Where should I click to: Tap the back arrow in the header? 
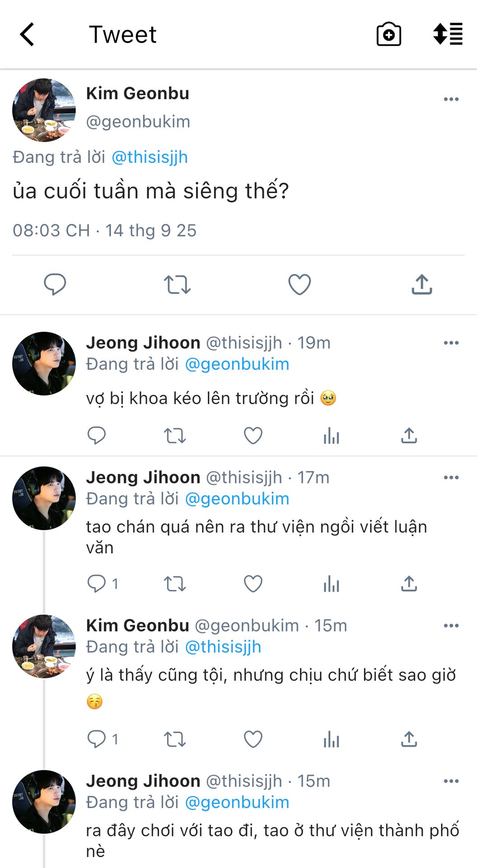point(27,34)
